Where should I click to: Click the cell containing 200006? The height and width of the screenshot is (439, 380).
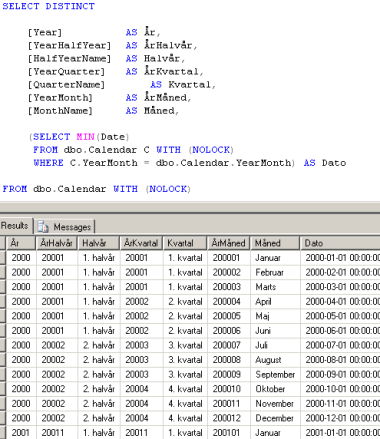coord(229,331)
